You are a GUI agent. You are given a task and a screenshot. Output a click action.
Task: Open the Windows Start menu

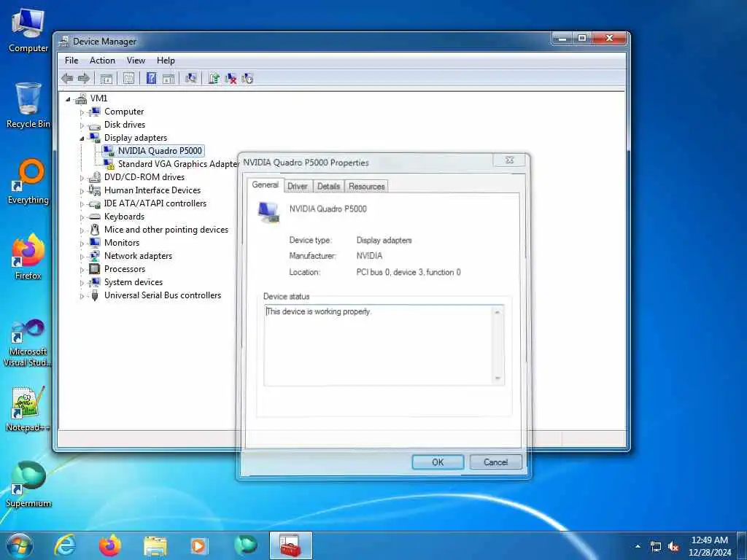coord(20,545)
